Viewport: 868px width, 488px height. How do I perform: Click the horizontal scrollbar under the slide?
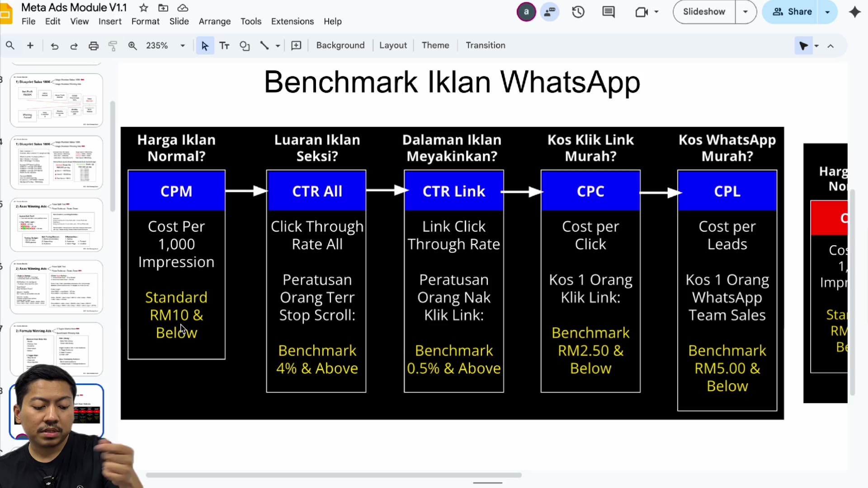coord(334,475)
